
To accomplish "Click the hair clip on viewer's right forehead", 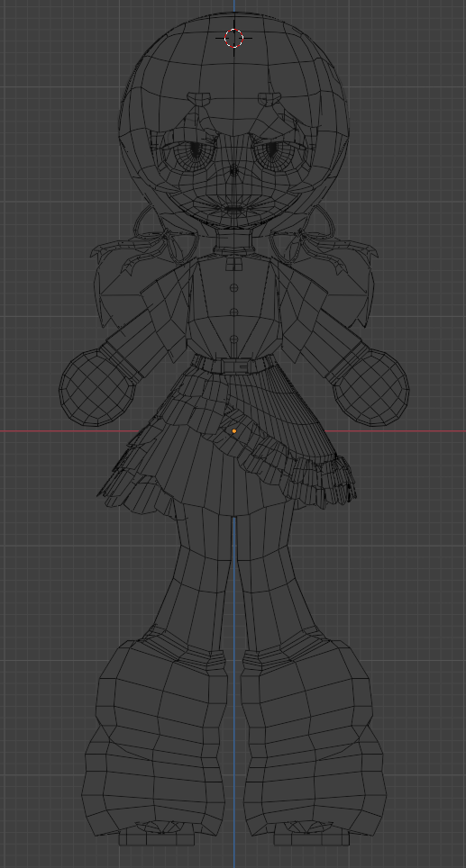I will 270,99.
